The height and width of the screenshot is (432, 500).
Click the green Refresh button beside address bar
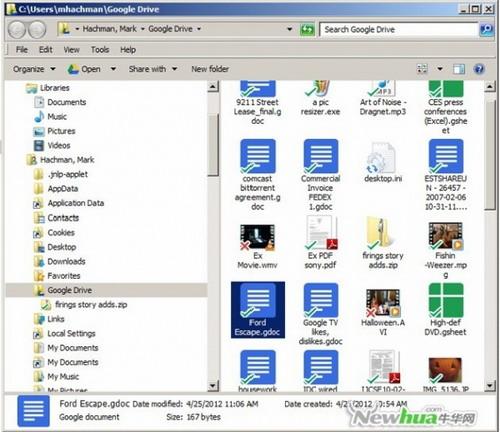307,30
